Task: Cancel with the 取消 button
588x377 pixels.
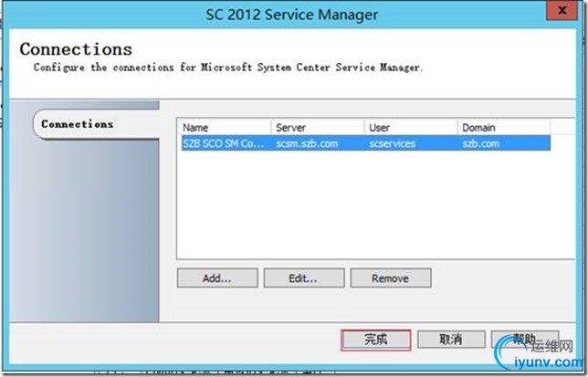Action: point(451,340)
